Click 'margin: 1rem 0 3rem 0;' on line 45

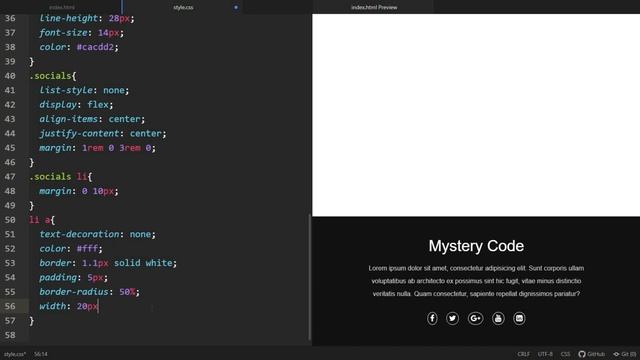pyautogui.click(x=98, y=148)
